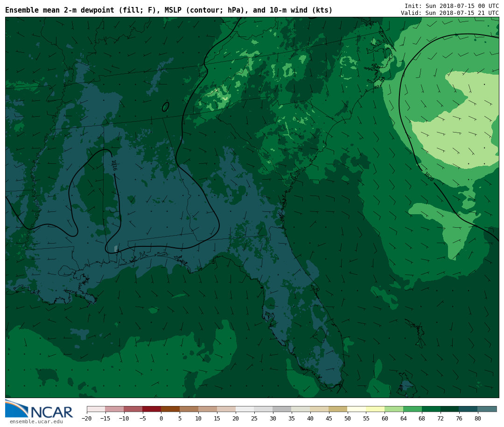Click the Valid date and time text
Viewport: 504px width, 427px height.
coord(449,13)
